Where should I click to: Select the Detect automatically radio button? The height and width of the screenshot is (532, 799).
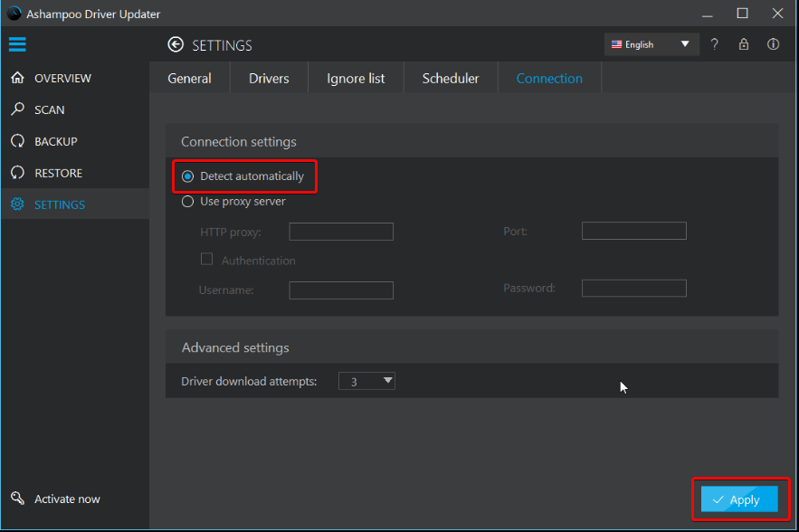(188, 175)
